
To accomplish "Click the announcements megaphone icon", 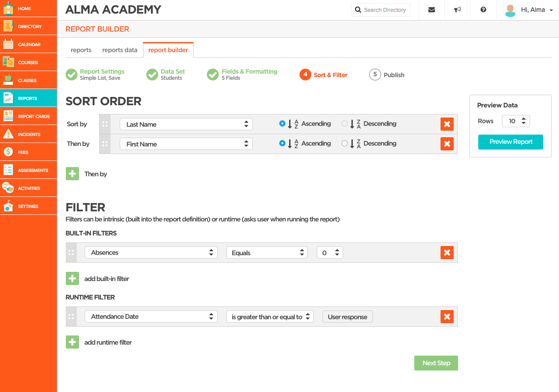I will pyautogui.click(x=457, y=10).
